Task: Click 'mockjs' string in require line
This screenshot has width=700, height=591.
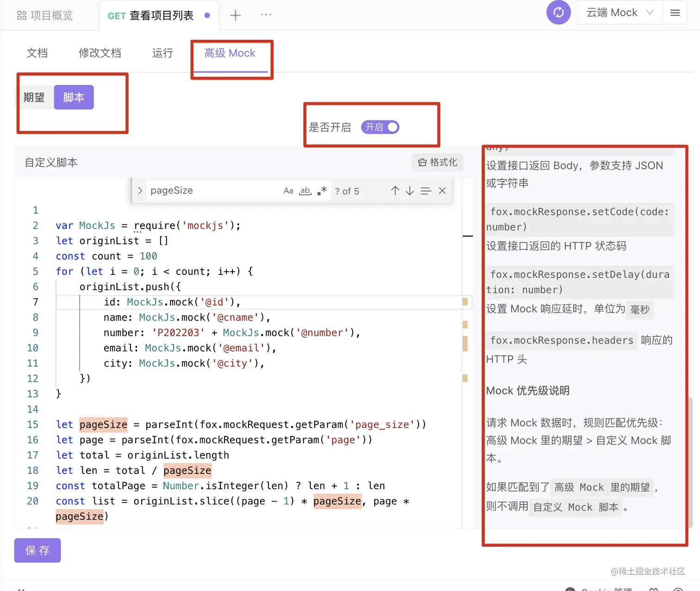Action: pos(205,225)
